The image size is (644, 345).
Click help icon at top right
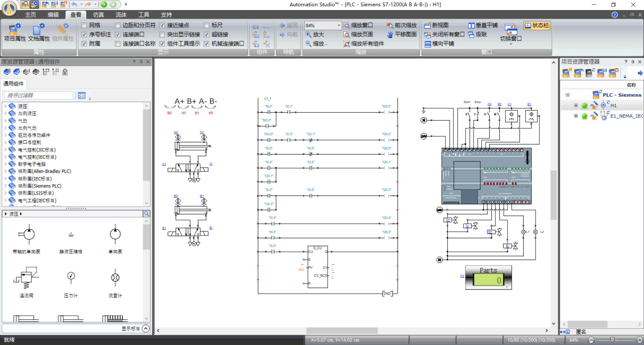pyautogui.click(x=614, y=15)
